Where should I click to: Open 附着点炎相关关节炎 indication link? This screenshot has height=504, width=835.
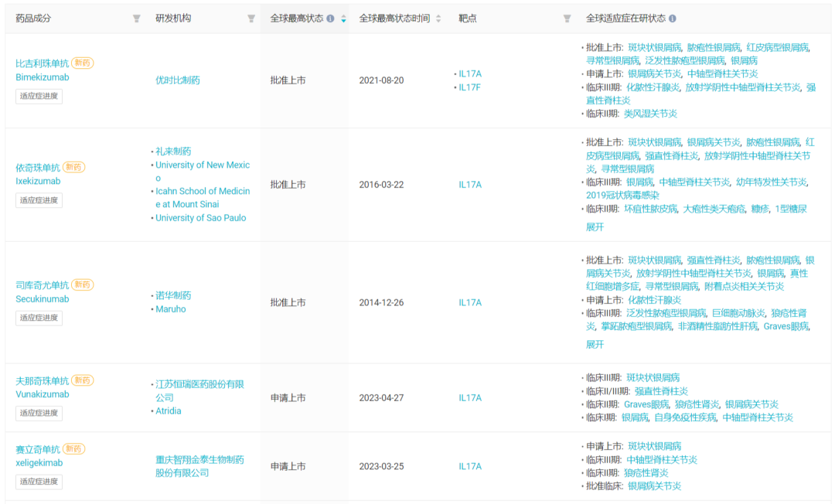(x=744, y=286)
